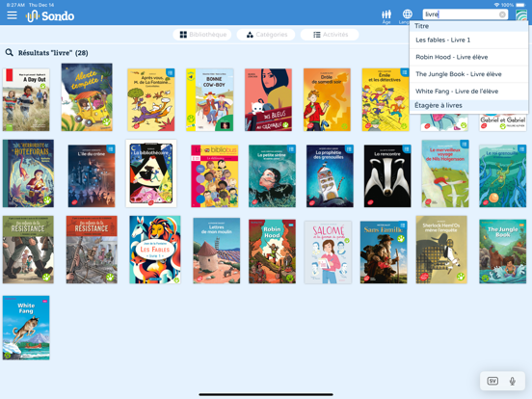
Task: Open the Émile et les détectives book
Action: [x=386, y=100]
